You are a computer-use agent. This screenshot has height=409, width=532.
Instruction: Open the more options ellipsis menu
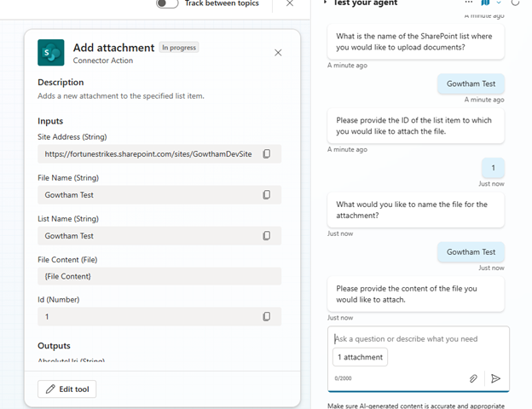click(467, 3)
